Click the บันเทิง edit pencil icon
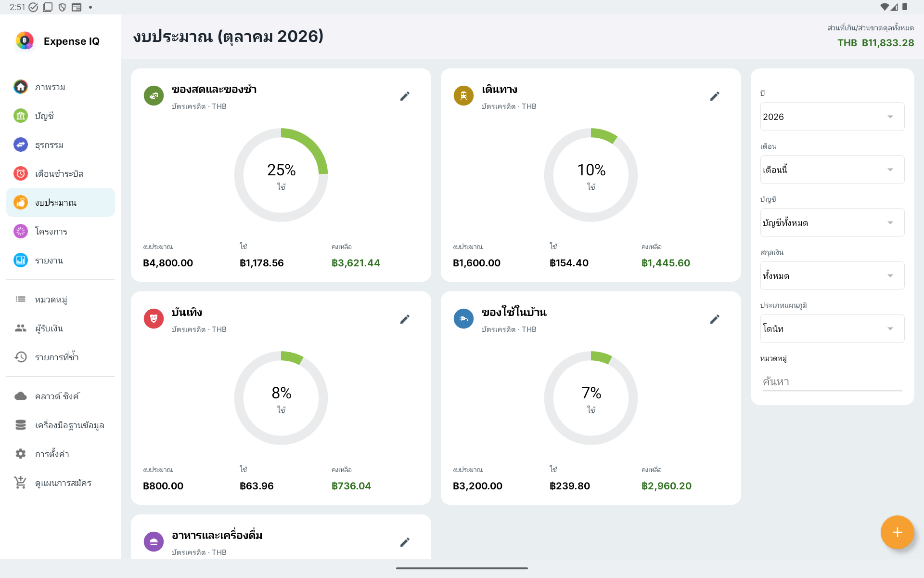 click(405, 319)
